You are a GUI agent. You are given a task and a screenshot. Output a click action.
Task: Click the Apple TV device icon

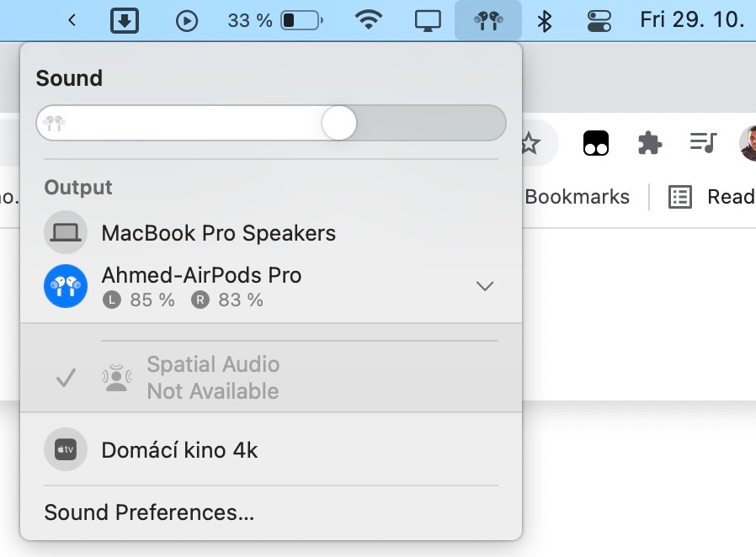coord(66,449)
